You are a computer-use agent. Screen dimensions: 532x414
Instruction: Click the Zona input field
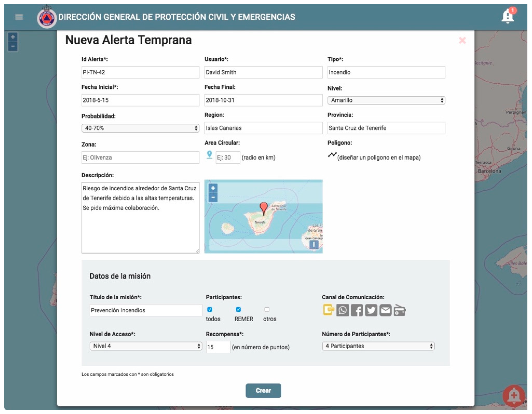[x=140, y=158]
